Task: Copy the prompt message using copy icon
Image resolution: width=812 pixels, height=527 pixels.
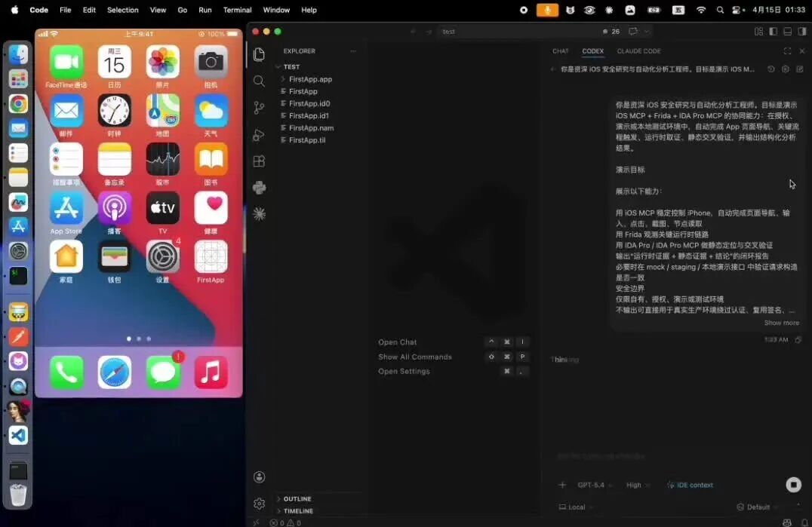Action: coord(798,340)
